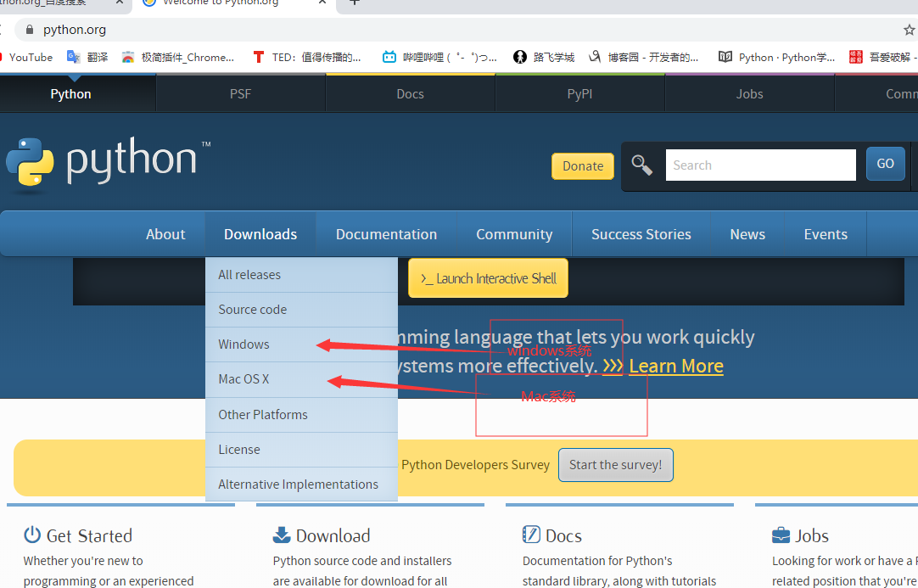This screenshot has height=588, width=918.
Task: Click the Docs section heading
Action: [x=564, y=536]
